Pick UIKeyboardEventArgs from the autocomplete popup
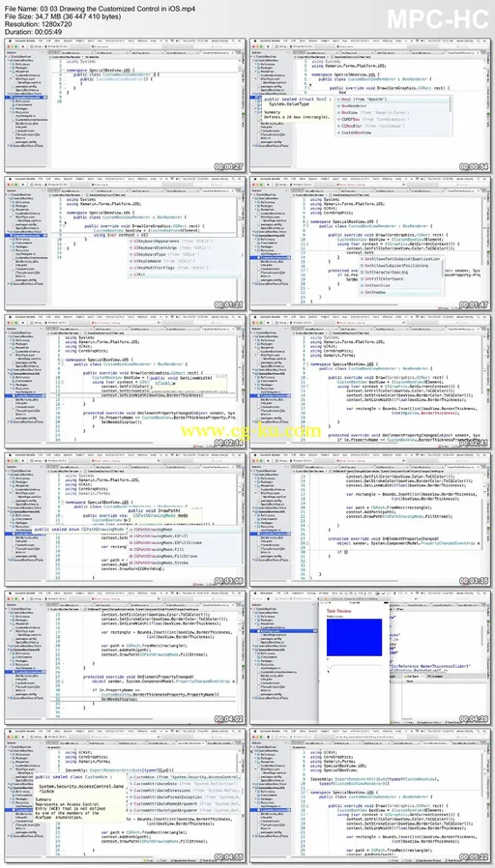495x868 pixels. pyautogui.click(x=185, y=248)
